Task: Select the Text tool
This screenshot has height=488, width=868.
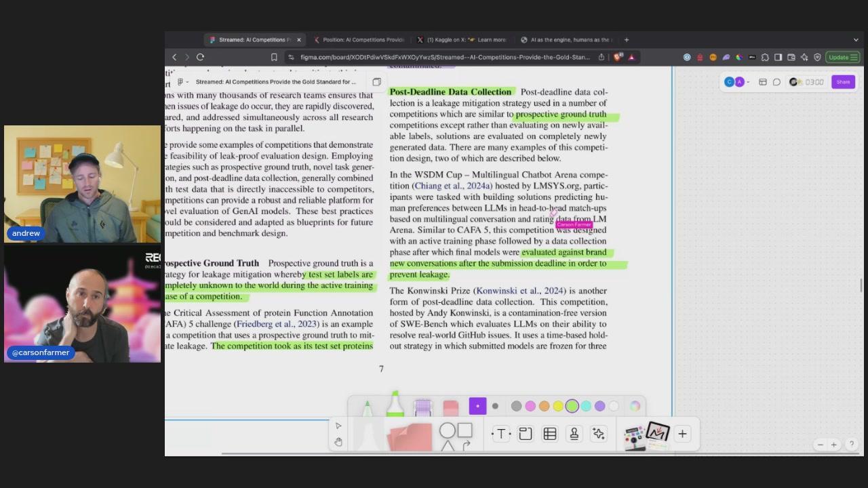Action: click(x=501, y=434)
